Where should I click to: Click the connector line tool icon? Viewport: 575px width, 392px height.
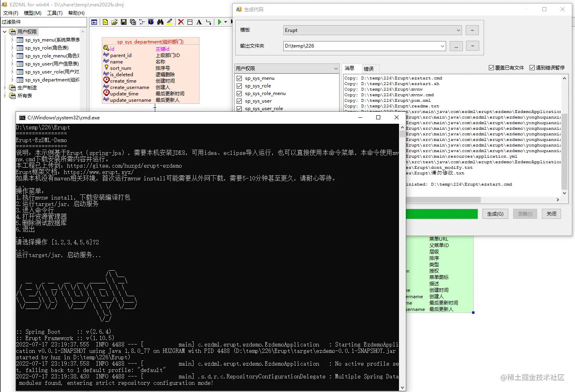[x=208, y=22]
